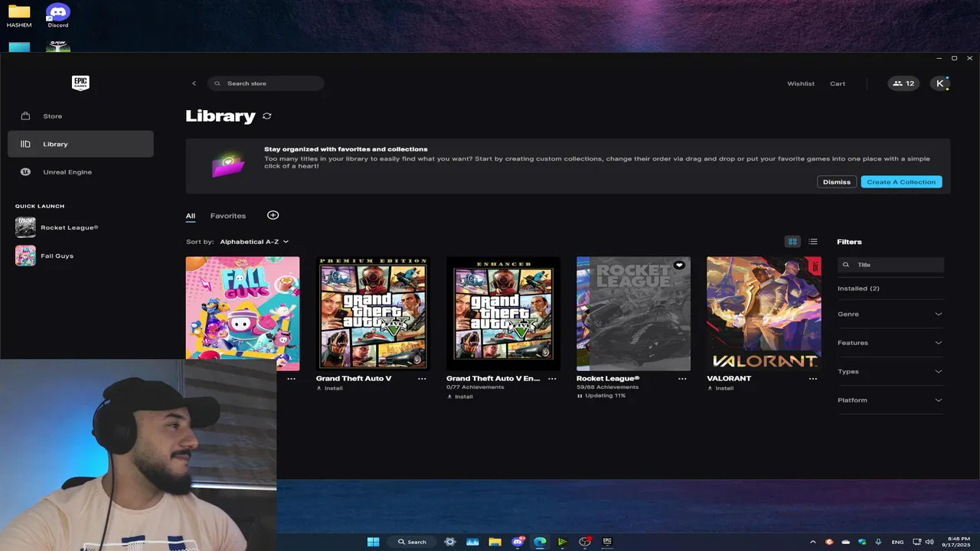
Task: Expand the Types filter
Action: coord(890,371)
